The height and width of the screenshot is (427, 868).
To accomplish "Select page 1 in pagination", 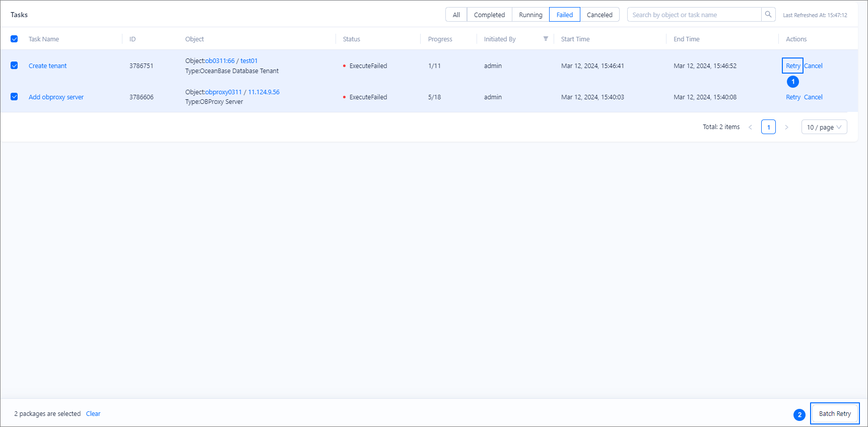I will pos(768,127).
